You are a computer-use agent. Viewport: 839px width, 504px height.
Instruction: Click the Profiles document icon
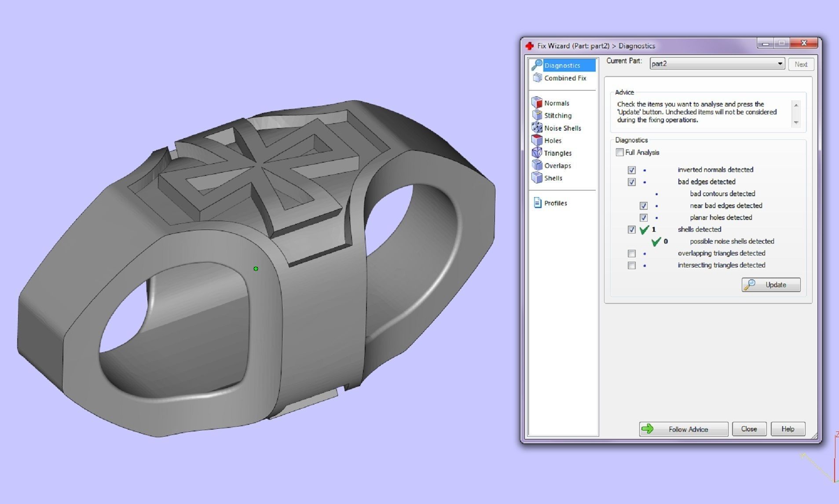537,203
